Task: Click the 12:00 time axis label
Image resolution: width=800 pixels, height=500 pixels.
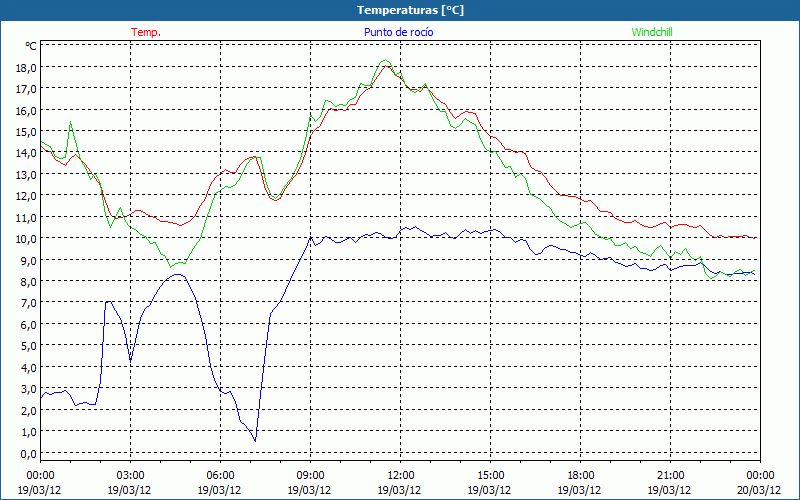Action: (401, 475)
